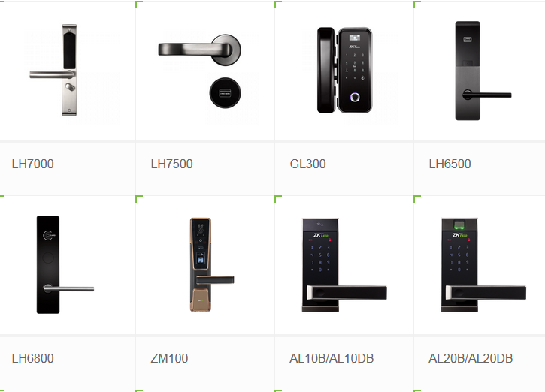The height and width of the screenshot is (392, 545).
Task: View the LH6800 card lock image
Action: click(65, 264)
